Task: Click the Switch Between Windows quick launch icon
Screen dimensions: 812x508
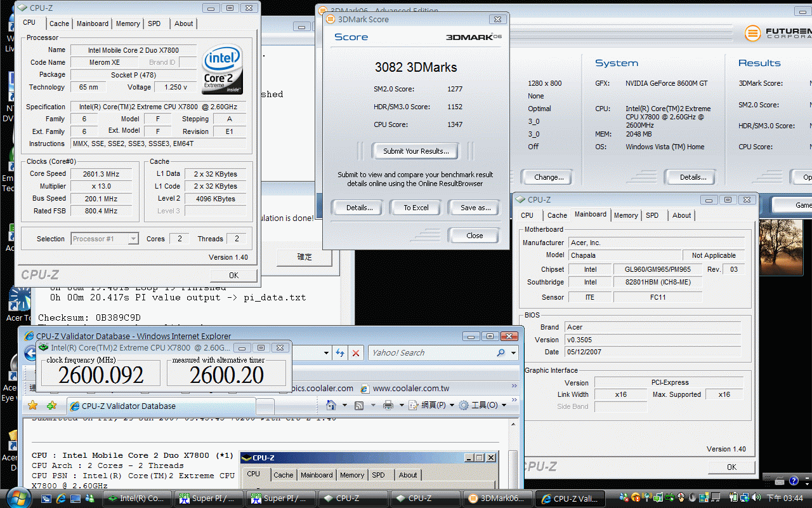Action: coord(46,498)
